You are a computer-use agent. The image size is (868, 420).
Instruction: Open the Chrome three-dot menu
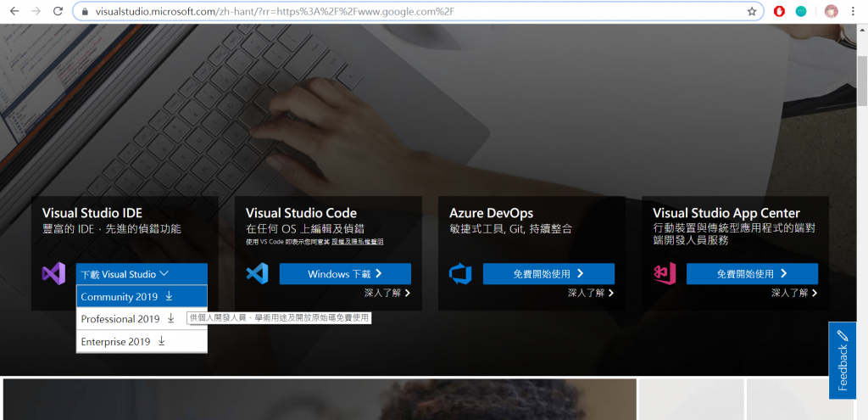pos(853,11)
